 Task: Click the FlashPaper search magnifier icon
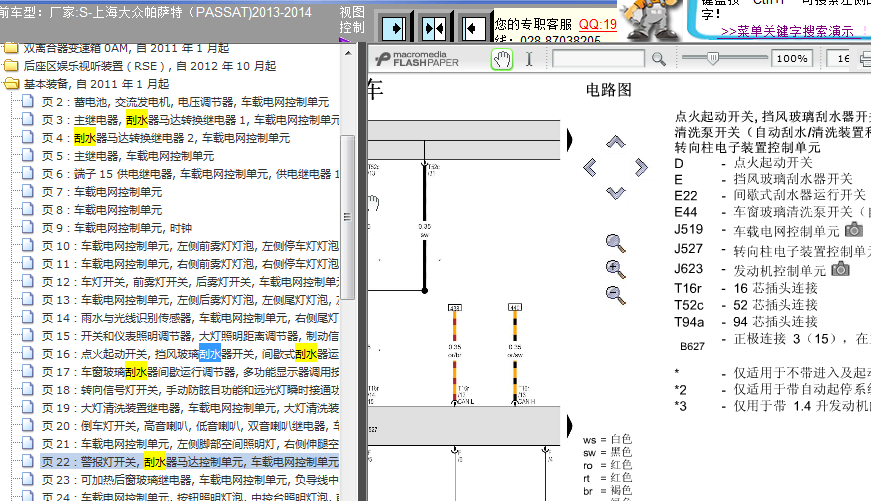coord(659,59)
